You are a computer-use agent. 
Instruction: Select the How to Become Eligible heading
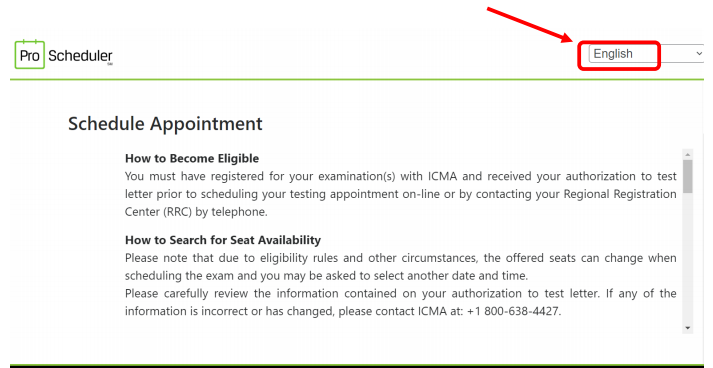pos(192,158)
